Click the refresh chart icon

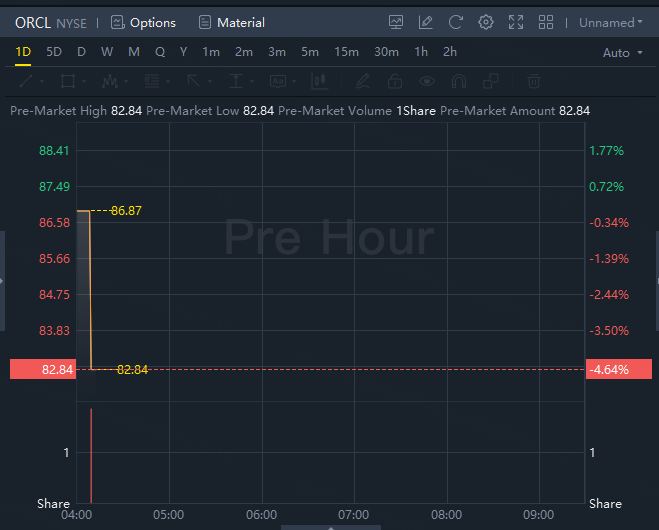pyautogui.click(x=456, y=22)
